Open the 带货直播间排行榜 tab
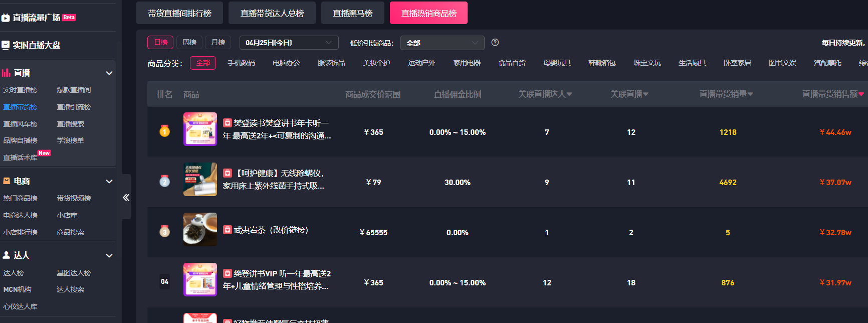Viewport: 868px width, 323px height. click(x=179, y=13)
